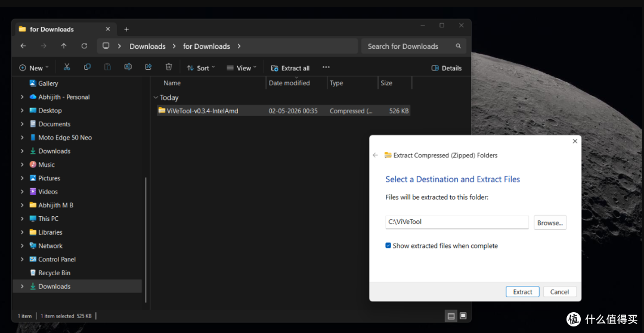Add a new Explorer tab
This screenshot has height=333, width=644.
pos(126,29)
